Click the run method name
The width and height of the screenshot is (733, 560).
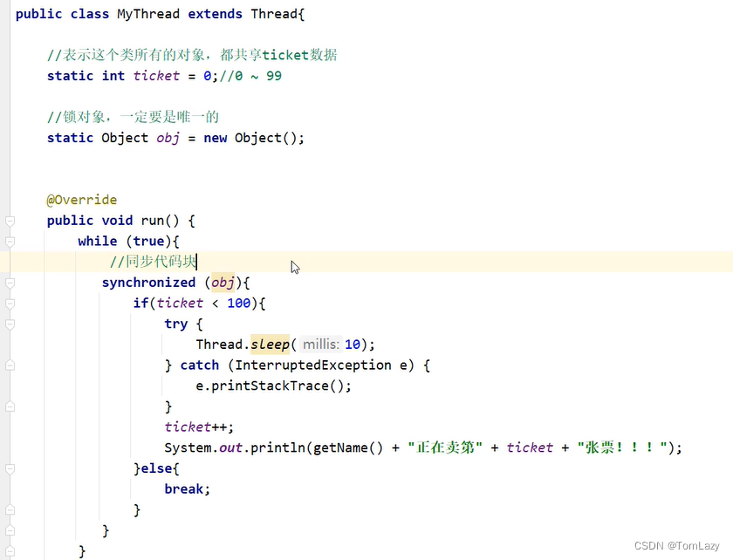coord(153,221)
